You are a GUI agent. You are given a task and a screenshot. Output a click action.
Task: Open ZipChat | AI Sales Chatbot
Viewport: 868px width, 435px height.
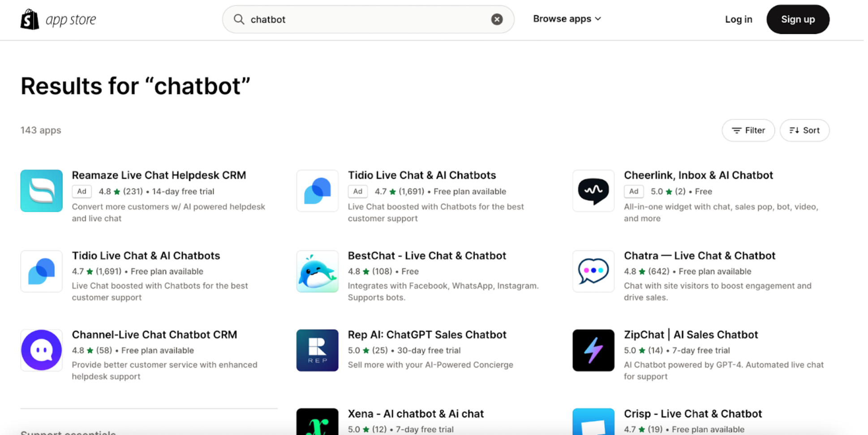691,335
